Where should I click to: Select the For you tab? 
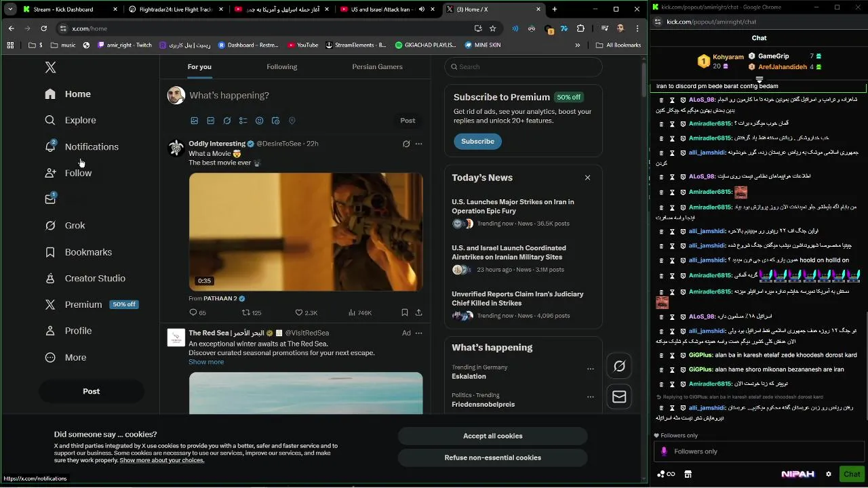click(x=199, y=66)
